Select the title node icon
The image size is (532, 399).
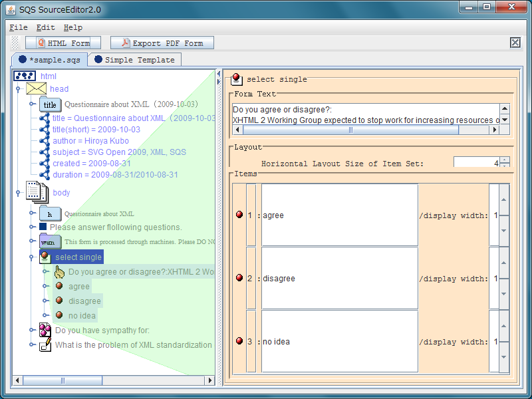click(x=50, y=104)
